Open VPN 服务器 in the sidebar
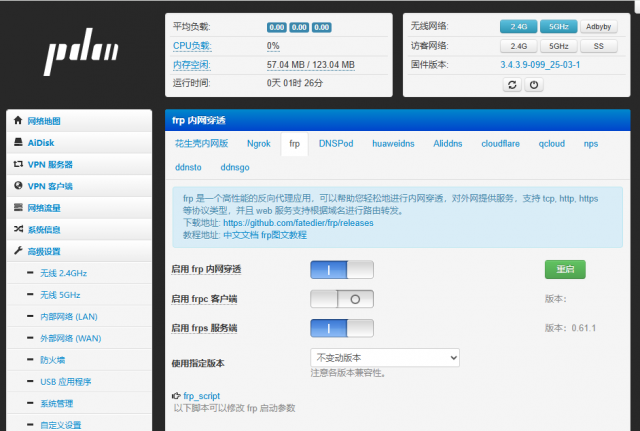This screenshot has height=431, width=640. point(79,164)
